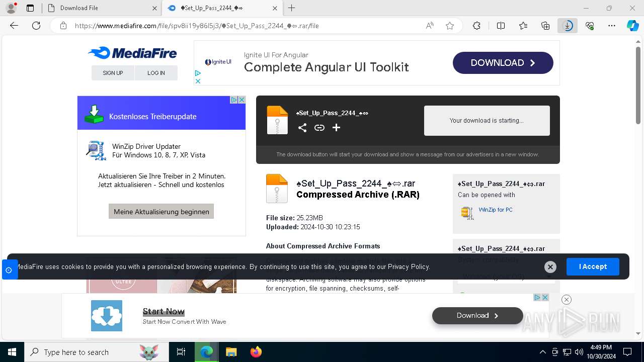Dismiss the cookie notice with the X

click(550, 267)
